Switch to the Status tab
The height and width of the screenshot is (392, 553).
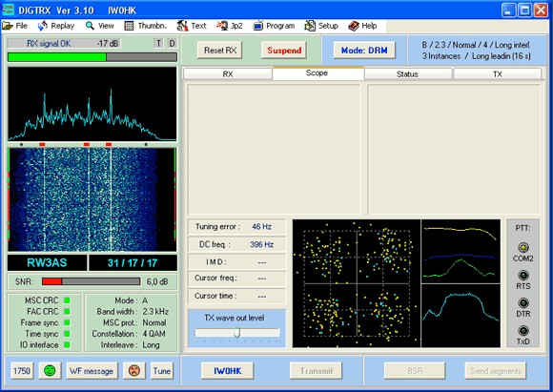tap(408, 74)
